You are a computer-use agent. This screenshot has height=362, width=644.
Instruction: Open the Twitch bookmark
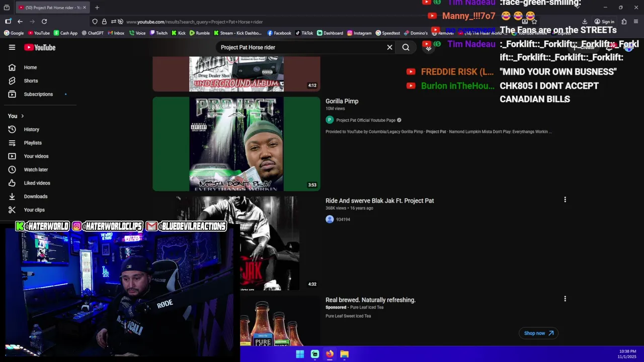[x=158, y=33]
